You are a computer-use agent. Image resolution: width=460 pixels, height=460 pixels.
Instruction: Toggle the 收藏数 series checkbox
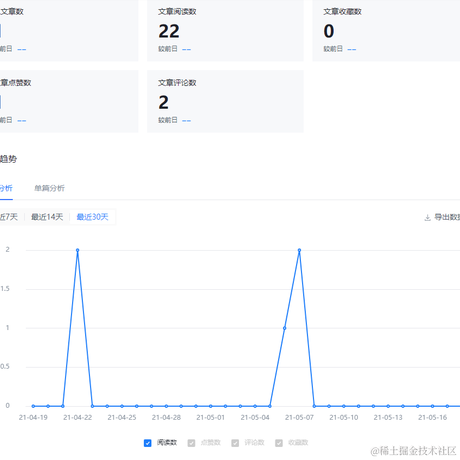[x=279, y=443]
